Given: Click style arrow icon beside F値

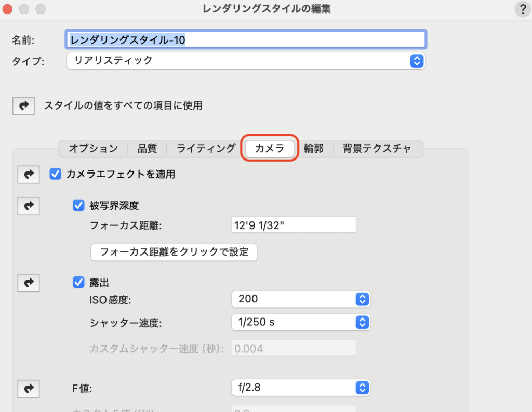Looking at the screenshot, I should 29,387.
